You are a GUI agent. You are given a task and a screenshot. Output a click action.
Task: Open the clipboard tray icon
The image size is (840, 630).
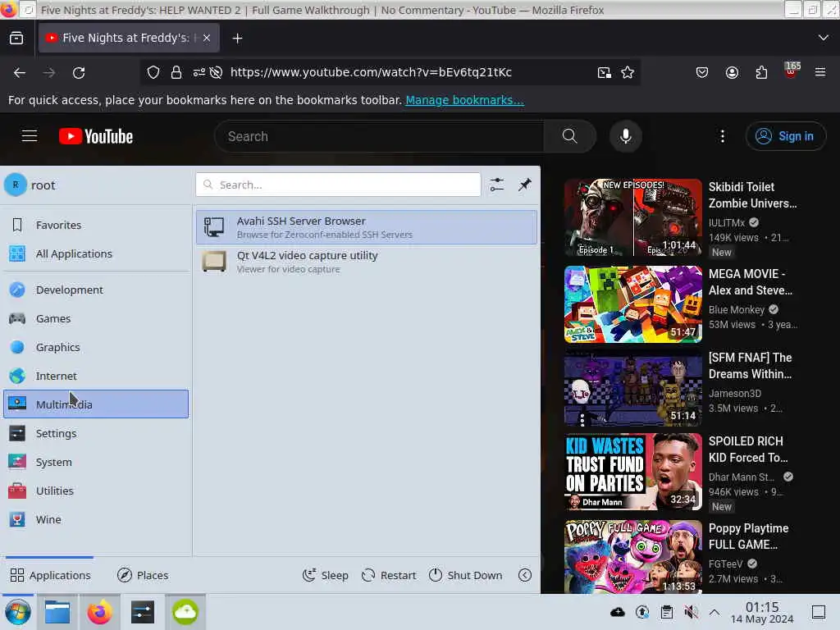[x=666, y=612]
